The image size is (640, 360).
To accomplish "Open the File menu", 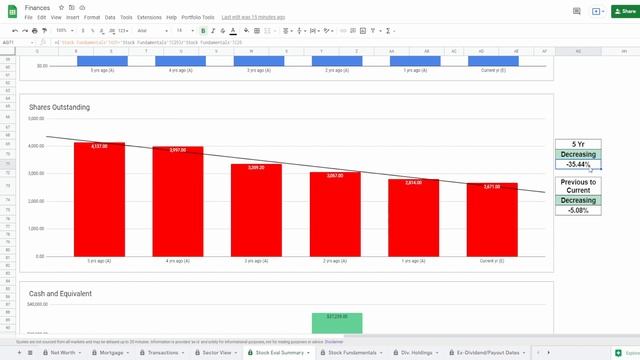I will [28, 18].
